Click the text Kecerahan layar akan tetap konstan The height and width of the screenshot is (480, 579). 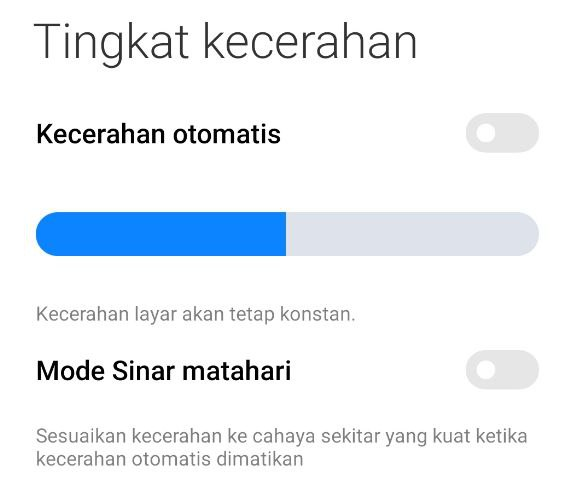195,315
